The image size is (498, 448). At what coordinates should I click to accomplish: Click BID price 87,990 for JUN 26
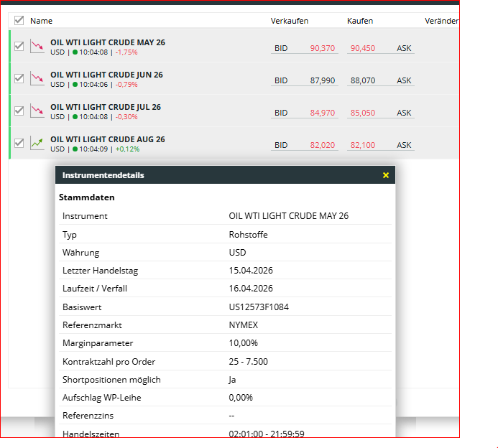(x=322, y=80)
